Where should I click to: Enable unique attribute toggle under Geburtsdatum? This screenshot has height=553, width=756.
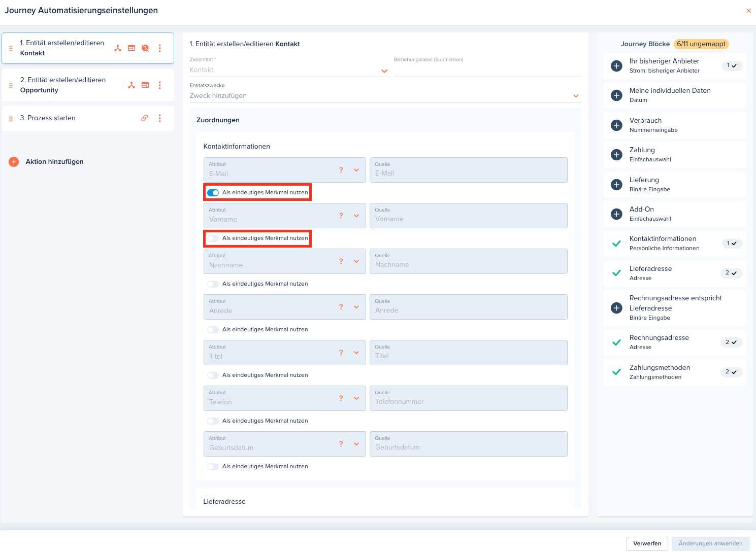coord(213,467)
